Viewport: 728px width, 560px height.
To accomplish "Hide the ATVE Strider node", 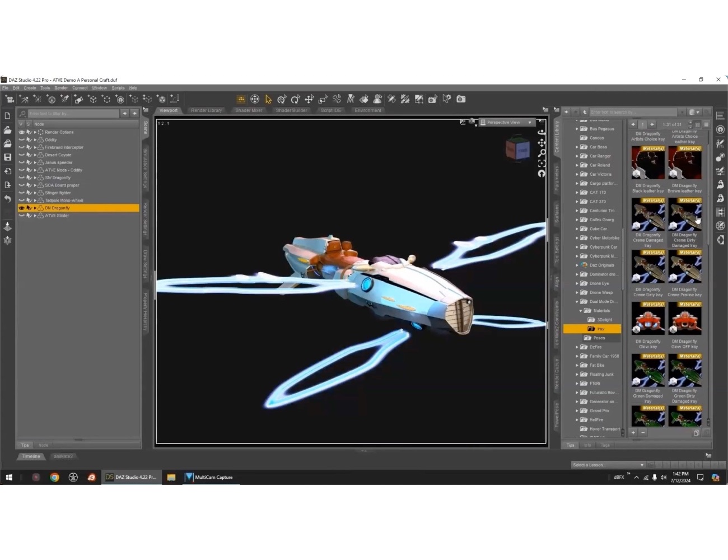I will coord(21,216).
